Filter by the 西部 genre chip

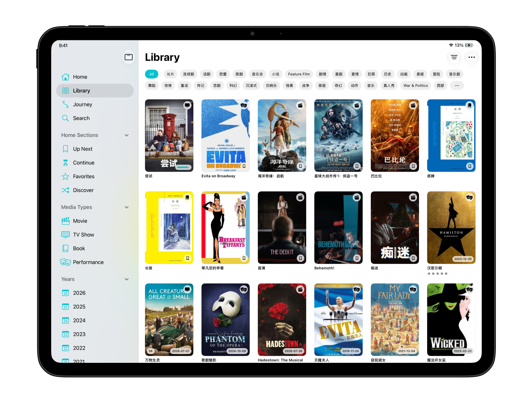coord(440,86)
